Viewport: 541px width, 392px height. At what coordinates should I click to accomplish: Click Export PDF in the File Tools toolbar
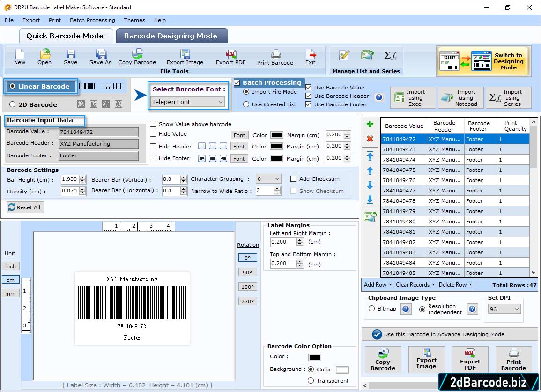(x=230, y=57)
